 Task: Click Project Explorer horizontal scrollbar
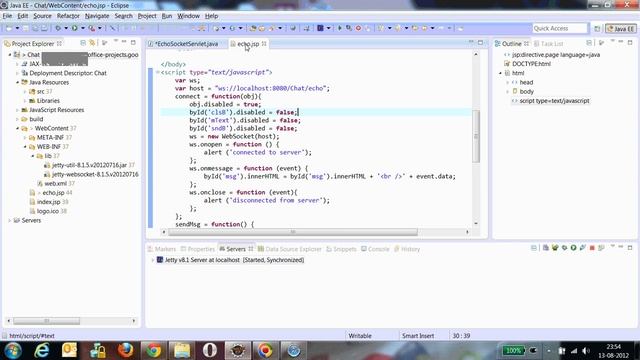47,321
